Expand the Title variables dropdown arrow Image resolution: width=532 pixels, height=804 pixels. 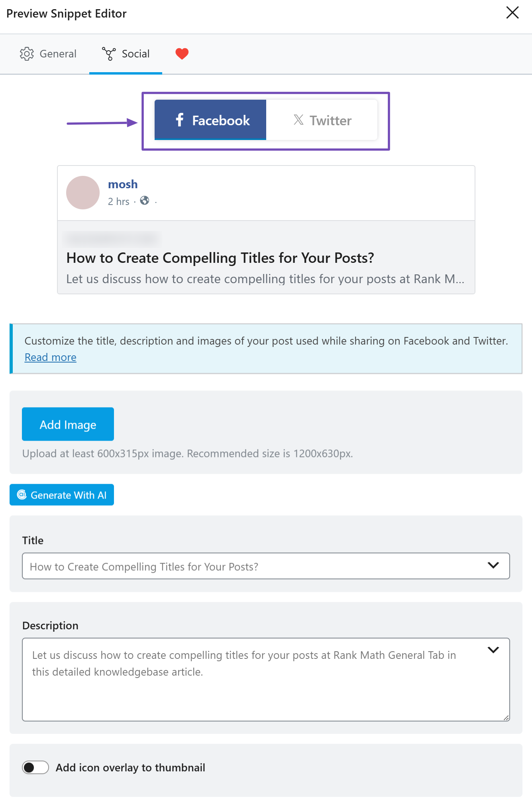pyautogui.click(x=493, y=566)
